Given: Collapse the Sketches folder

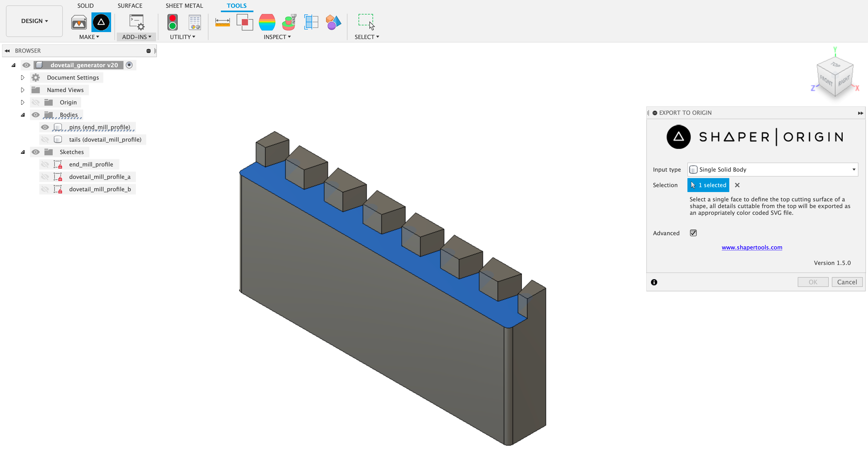Looking at the screenshot, I should tap(22, 152).
